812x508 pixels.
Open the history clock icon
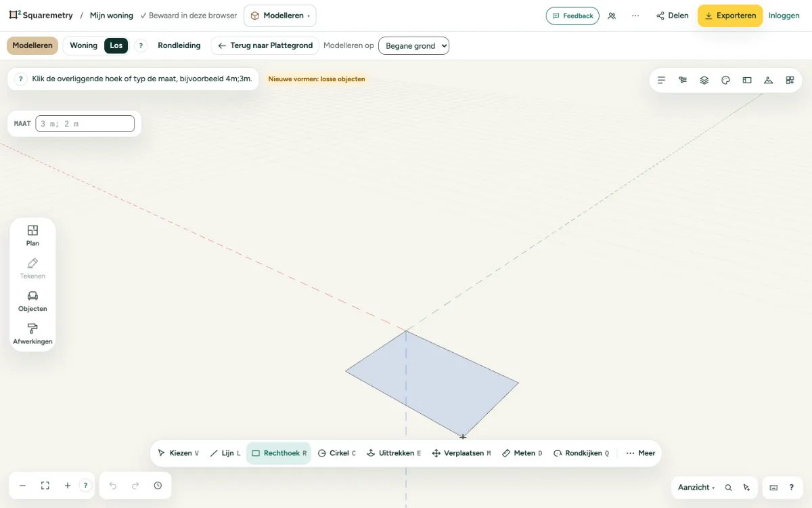click(158, 486)
